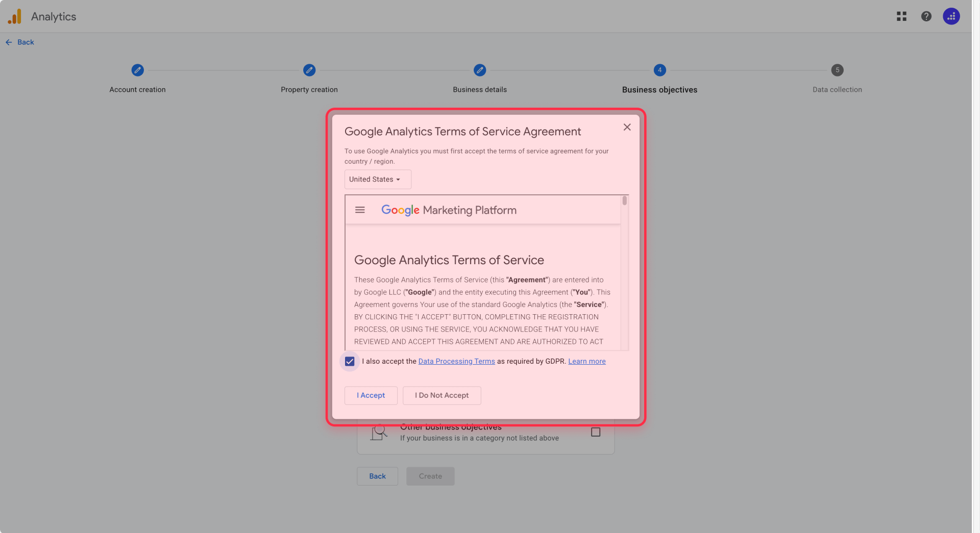The height and width of the screenshot is (533, 980).
Task: Click the Google Marketing Platform logo
Action: point(449,210)
